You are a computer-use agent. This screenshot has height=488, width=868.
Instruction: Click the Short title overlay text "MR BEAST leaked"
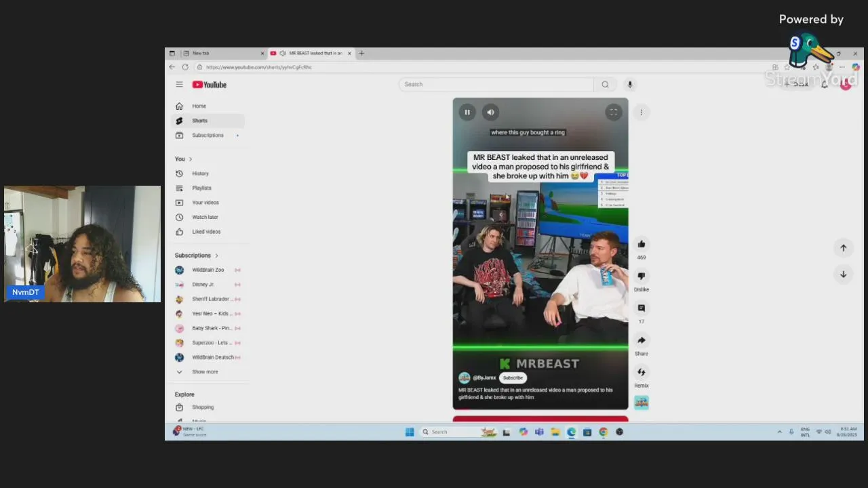click(x=540, y=167)
